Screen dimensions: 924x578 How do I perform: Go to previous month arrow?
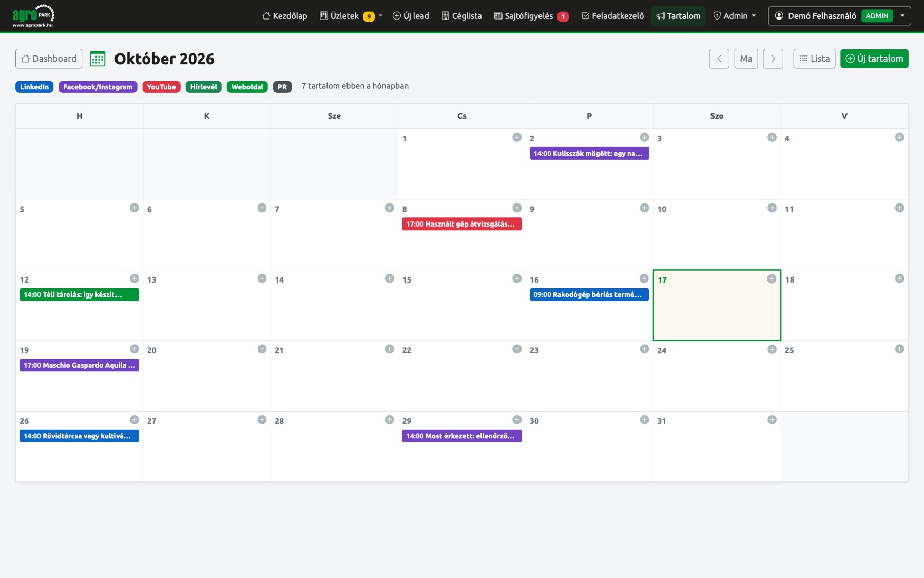719,59
